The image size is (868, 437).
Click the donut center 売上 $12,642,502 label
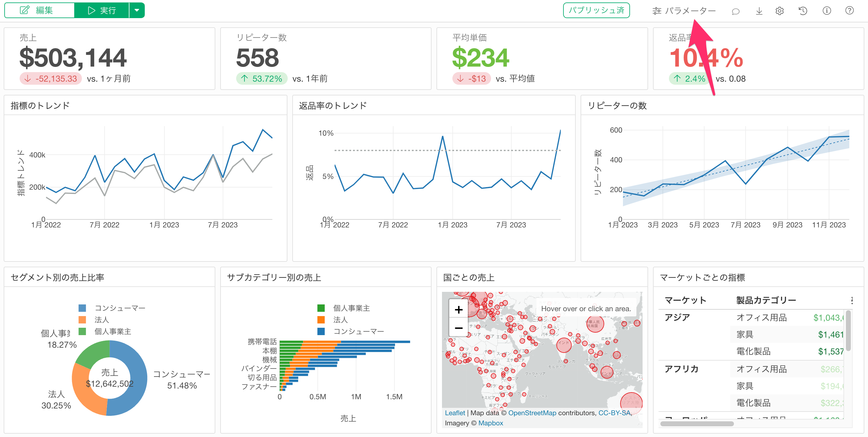tap(109, 378)
